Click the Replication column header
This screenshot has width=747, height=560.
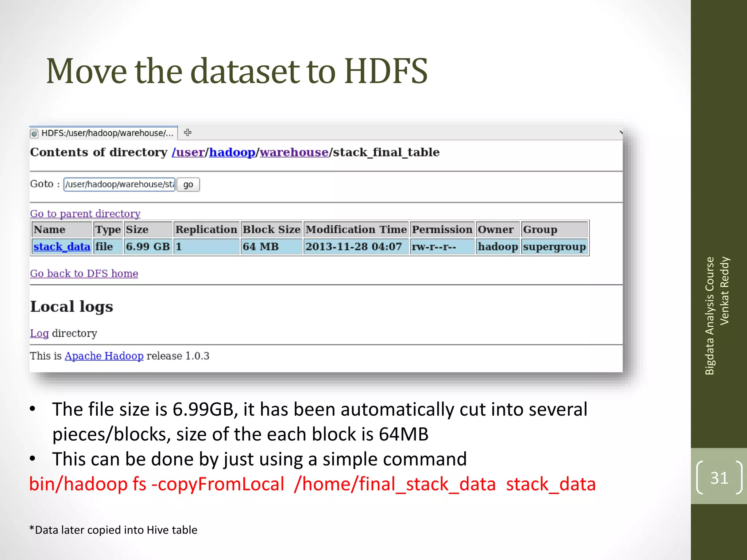pos(206,230)
